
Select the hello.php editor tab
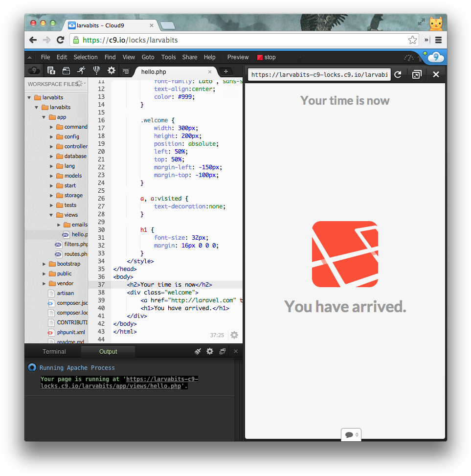[x=175, y=72]
